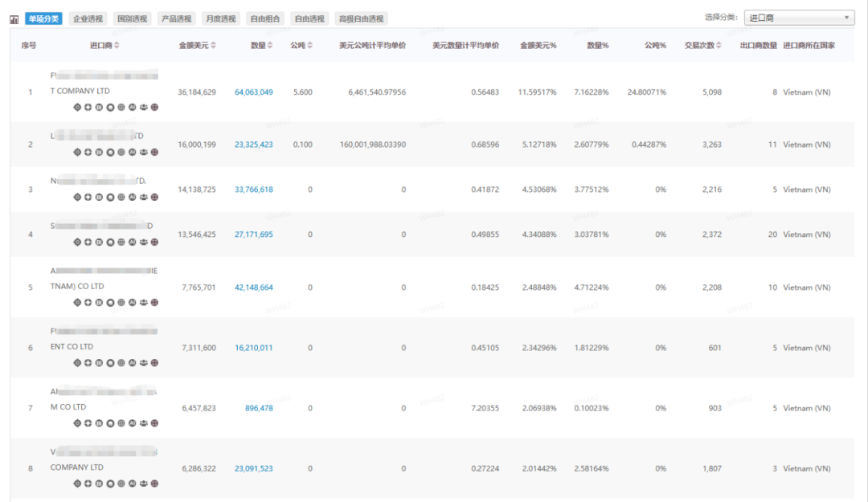Sort by 交易次数 column arrows
The height and width of the screenshot is (502, 868).
click(719, 46)
